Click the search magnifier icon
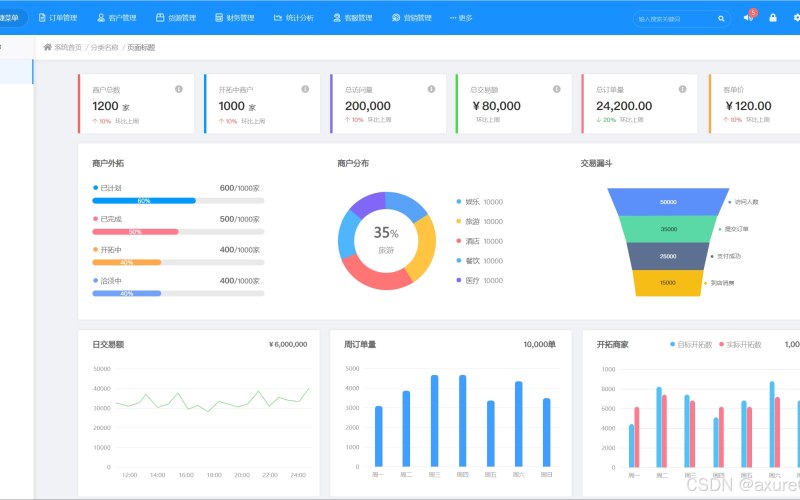 tap(721, 18)
